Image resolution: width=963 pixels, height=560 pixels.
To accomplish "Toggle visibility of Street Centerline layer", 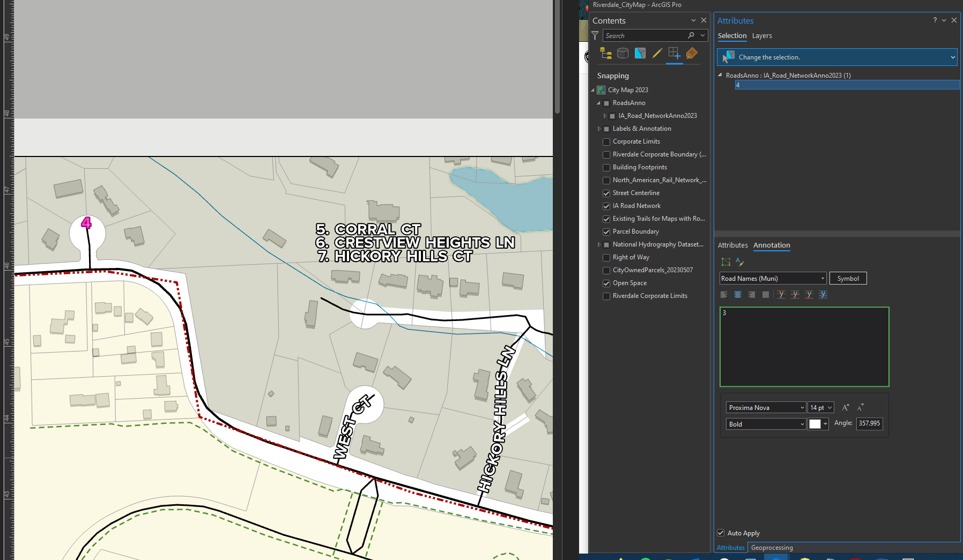I will (x=606, y=193).
